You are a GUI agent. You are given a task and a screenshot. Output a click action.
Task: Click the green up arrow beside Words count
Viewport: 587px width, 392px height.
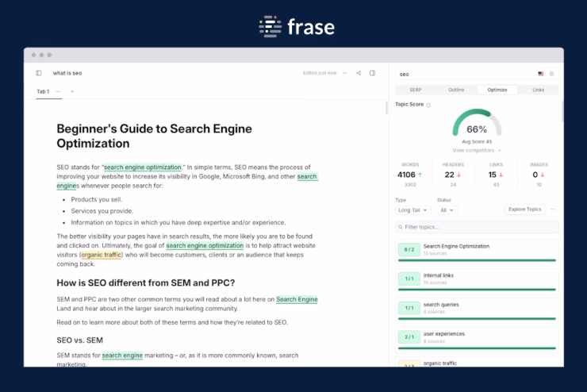tap(420, 175)
